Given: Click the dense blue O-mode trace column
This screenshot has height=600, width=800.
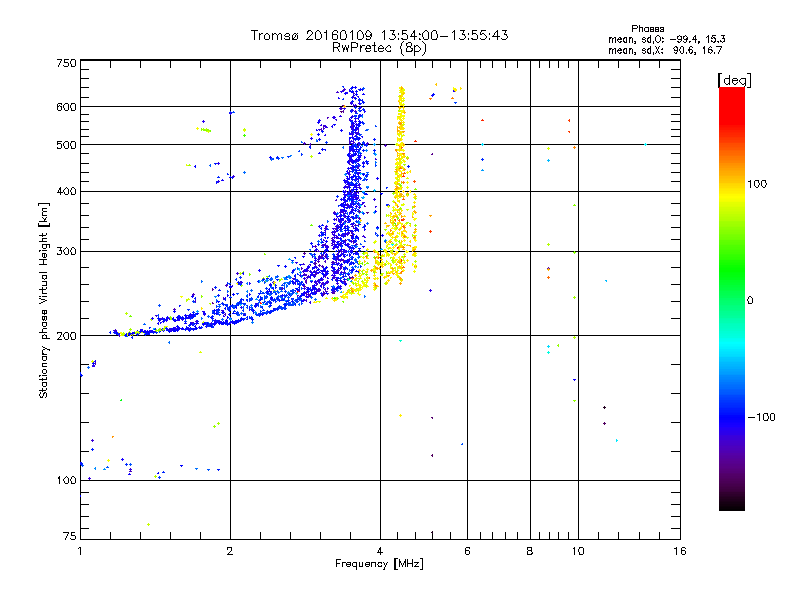Looking at the screenshot, I should click(x=353, y=189).
